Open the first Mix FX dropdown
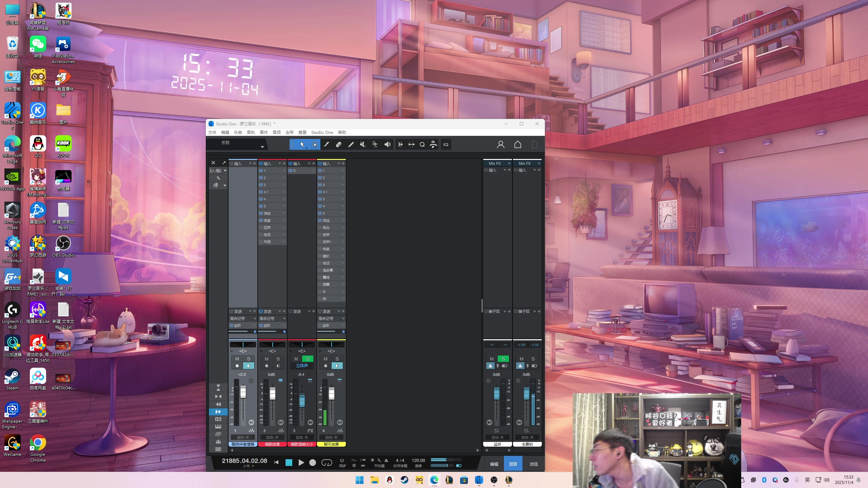The image size is (868, 488). pyautogui.click(x=509, y=163)
